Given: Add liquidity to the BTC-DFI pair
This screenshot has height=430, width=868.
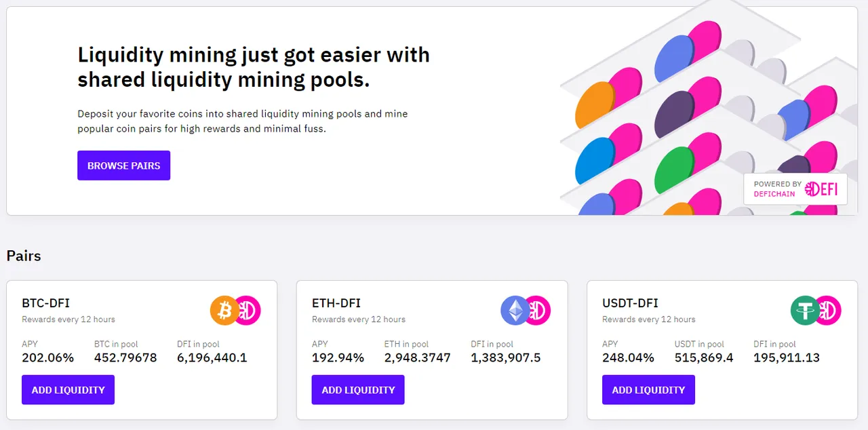Looking at the screenshot, I should coord(68,390).
